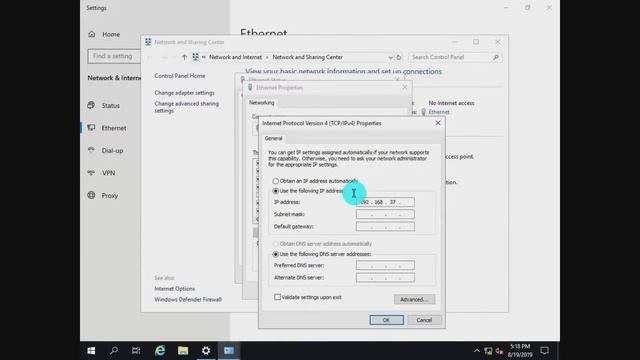Click the Find a setting search box

pos(114,56)
